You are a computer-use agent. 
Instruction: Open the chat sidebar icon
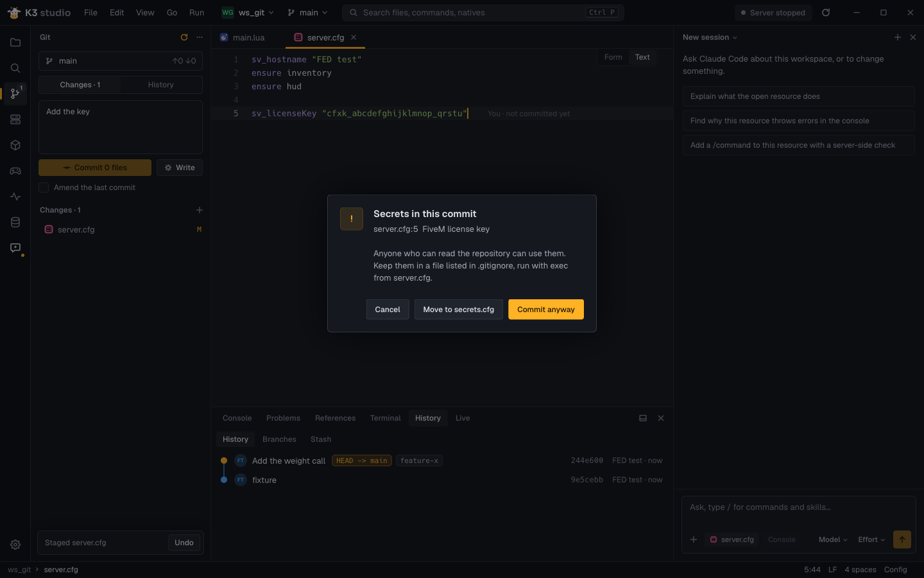pyautogui.click(x=15, y=248)
